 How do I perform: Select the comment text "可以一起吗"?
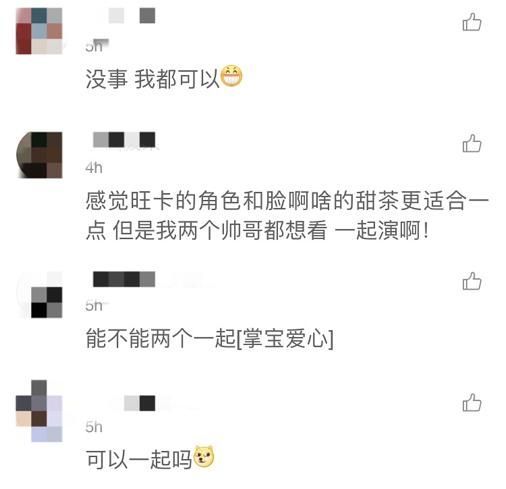coord(139,460)
